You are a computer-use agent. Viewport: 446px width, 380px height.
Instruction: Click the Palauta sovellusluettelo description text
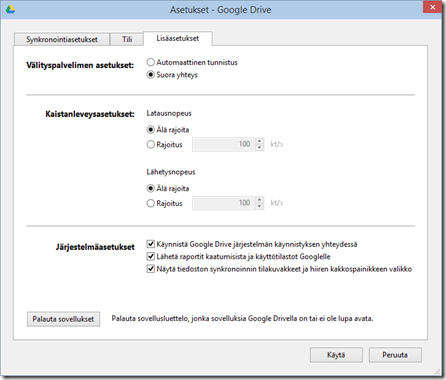point(242,319)
